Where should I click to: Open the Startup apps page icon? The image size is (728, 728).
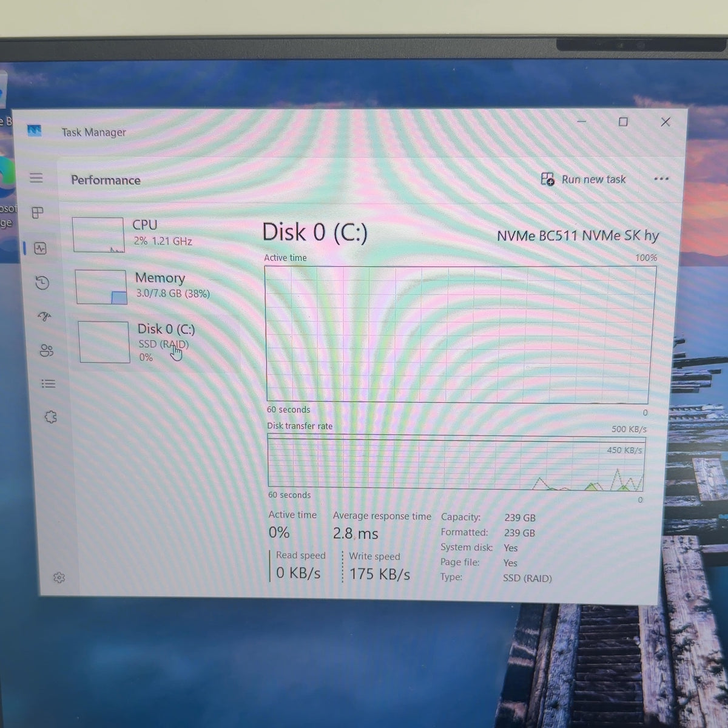pyautogui.click(x=45, y=316)
